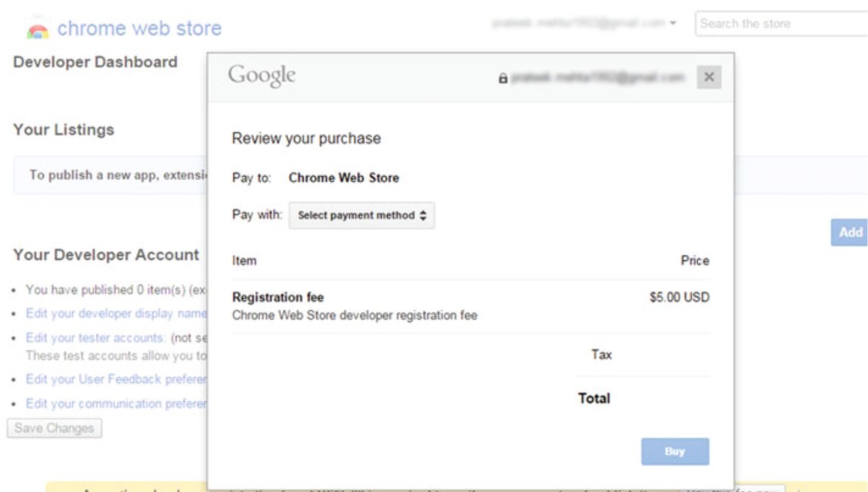Open Edit your developer display name link
The image size is (868, 492).
[x=116, y=314]
